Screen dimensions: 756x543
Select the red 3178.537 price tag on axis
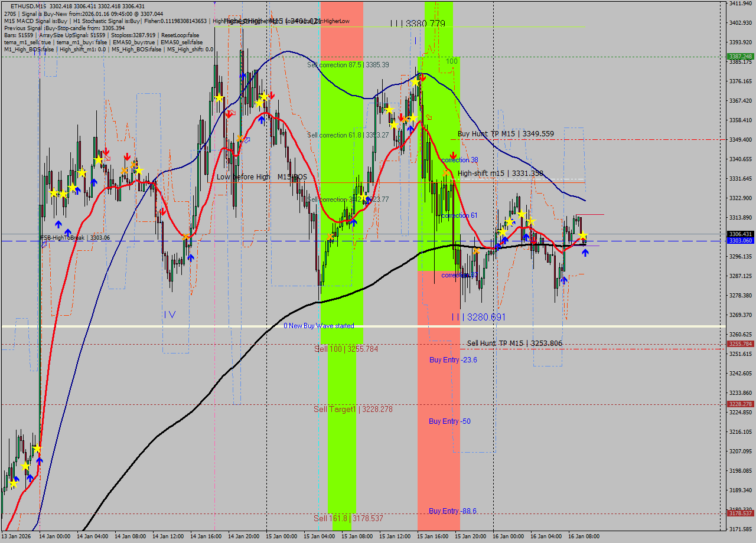[740, 513]
